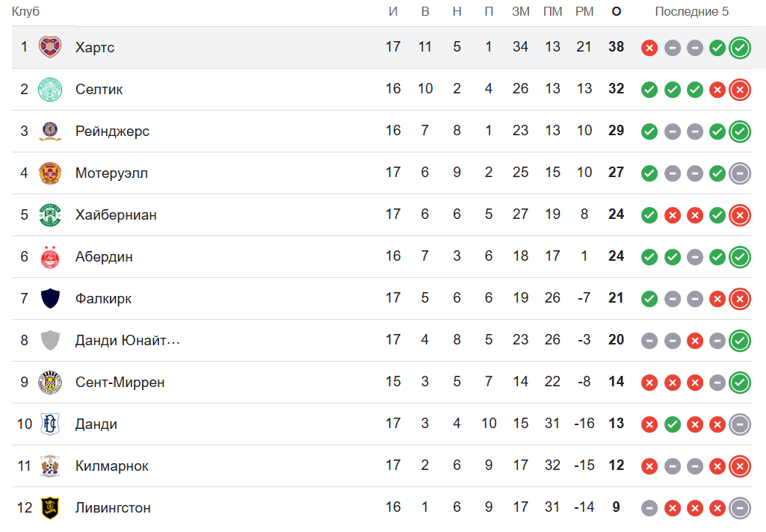Click the bold О points column header
Viewport: 766px width, 532px height.
click(x=617, y=11)
